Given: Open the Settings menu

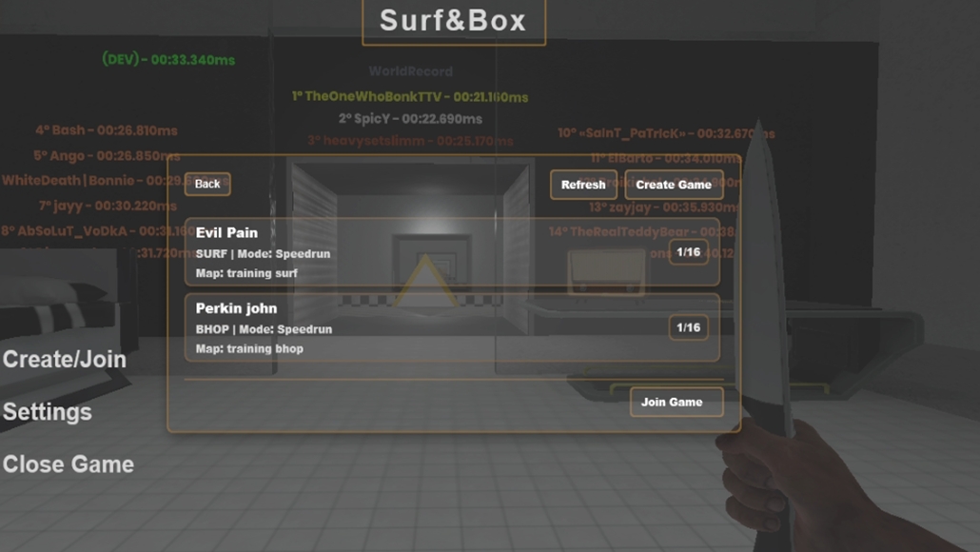Looking at the screenshot, I should (48, 412).
